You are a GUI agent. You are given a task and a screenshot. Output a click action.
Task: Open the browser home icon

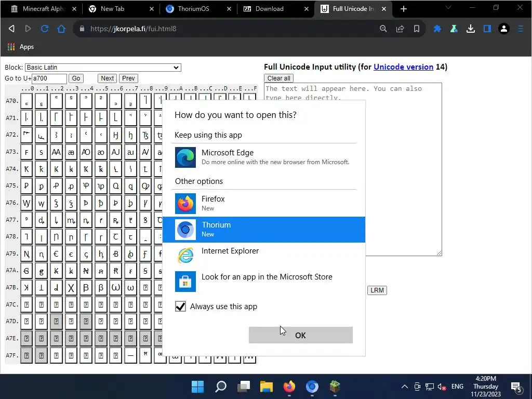[61, 29]
